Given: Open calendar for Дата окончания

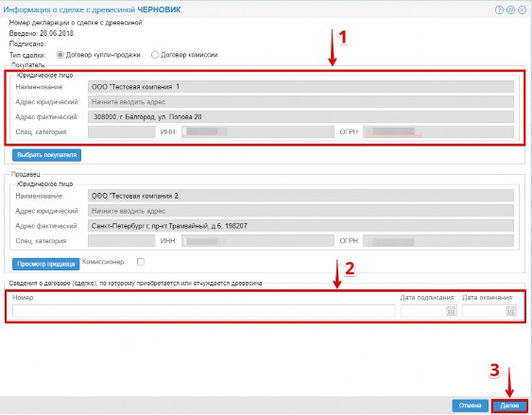Looking at the screenshot, I should pyautogui.click(x=510, y=311).
